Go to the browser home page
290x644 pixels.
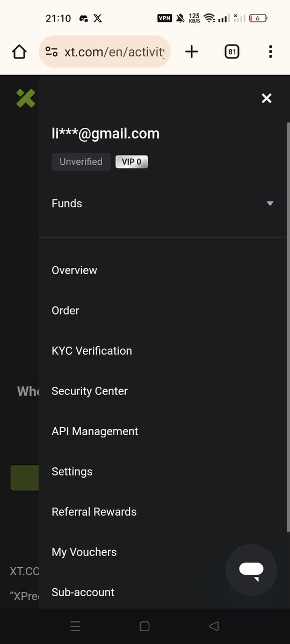(x=19, y=52)
